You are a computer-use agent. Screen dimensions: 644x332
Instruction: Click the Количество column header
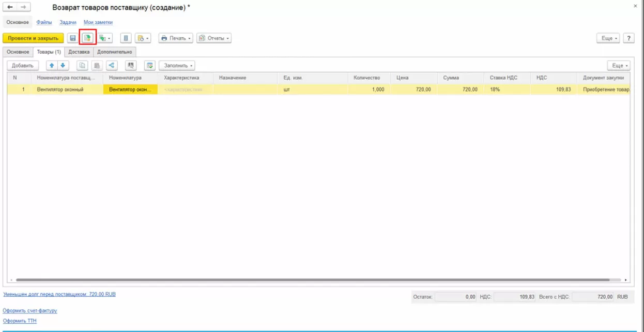(x=369, y=78)
